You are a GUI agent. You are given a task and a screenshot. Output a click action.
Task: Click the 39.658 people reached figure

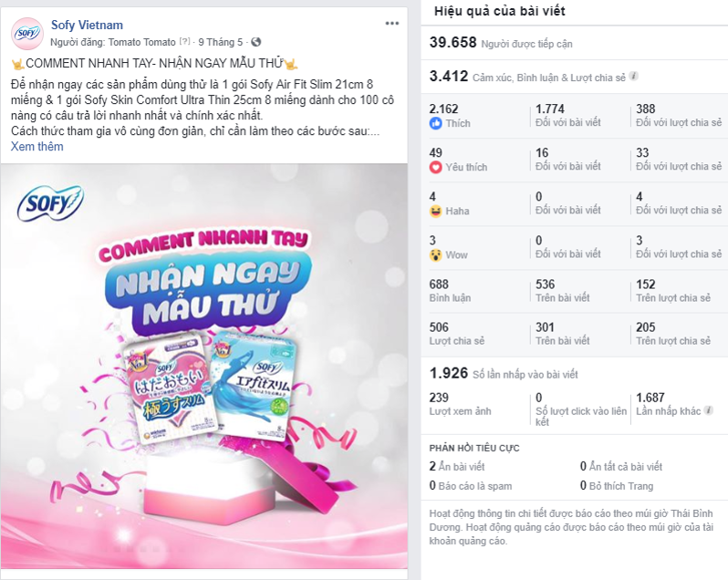[453, 43]
